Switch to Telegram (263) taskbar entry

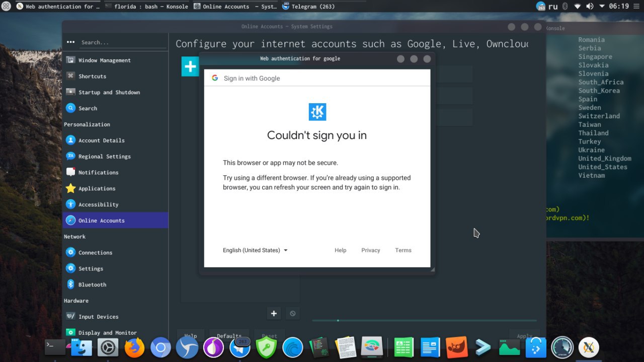pyautogui.click(x=309, y=7)
